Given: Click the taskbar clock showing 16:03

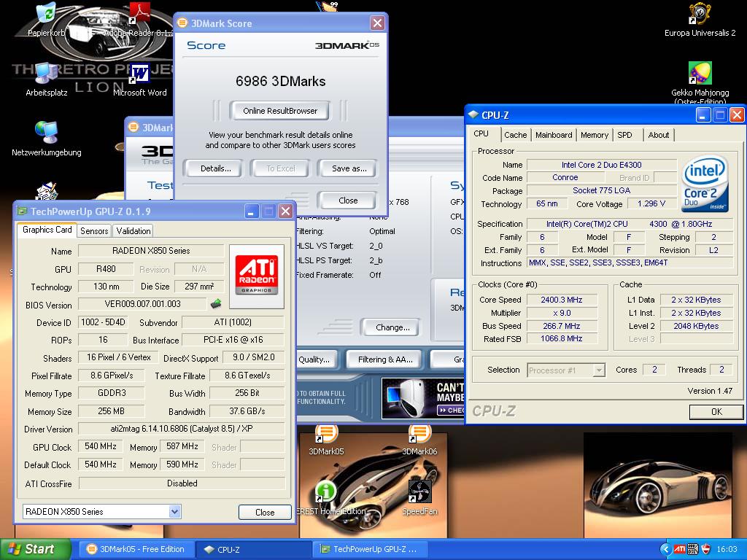Looking at the screenshot, I should (727, 549).
